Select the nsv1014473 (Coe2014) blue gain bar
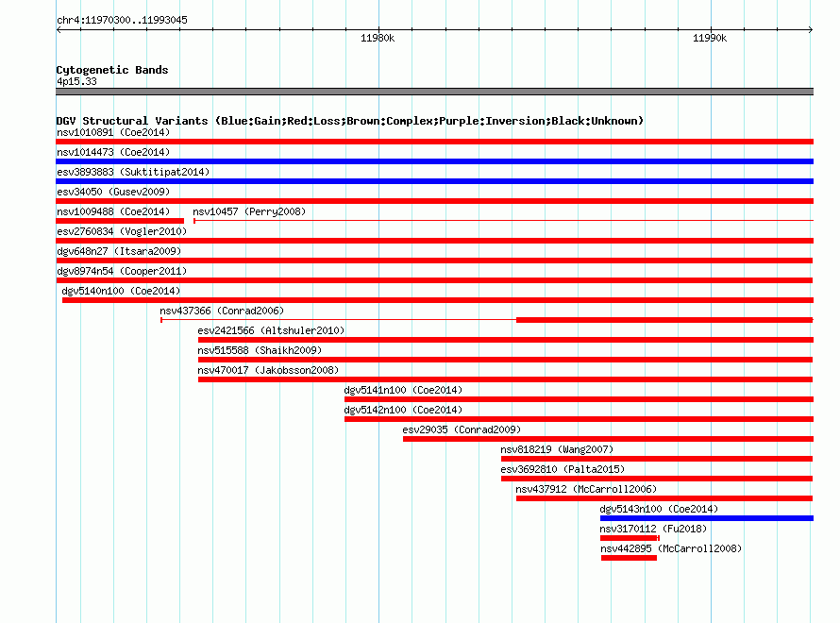 tap(434, 161)
